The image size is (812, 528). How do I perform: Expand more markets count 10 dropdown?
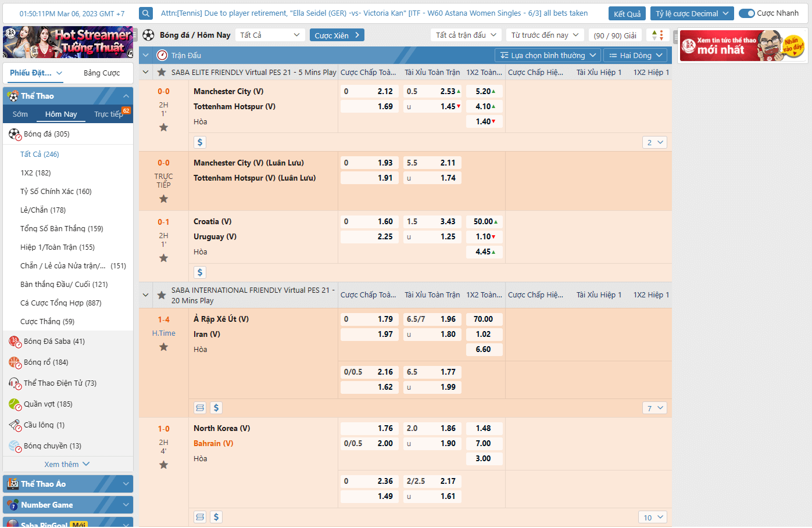pyautogui.click(x=653, y=518)
